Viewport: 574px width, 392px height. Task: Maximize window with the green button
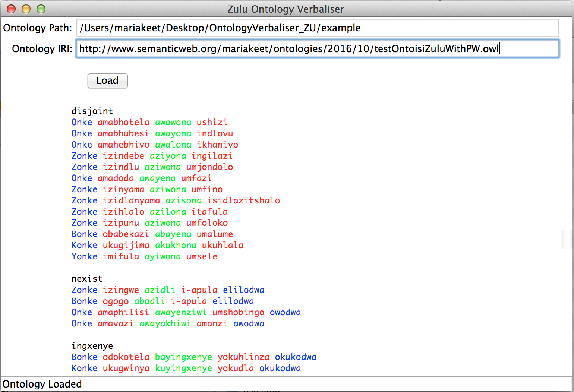[x=41, y=9]
